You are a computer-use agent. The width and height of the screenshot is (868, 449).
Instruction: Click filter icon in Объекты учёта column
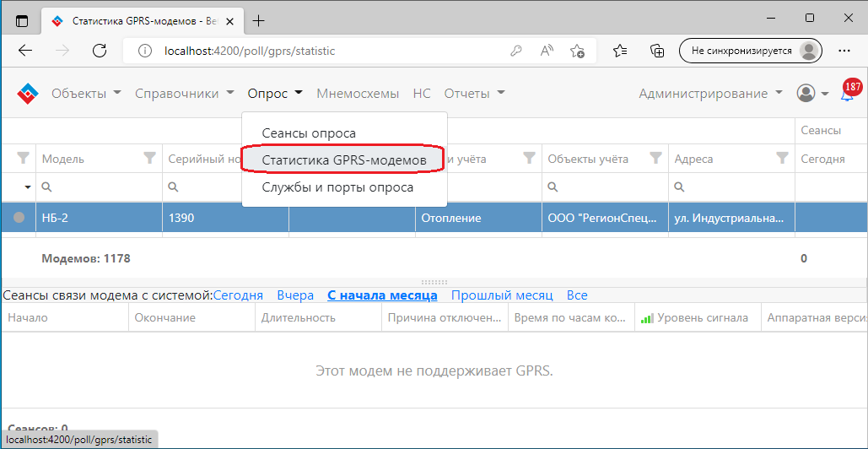(655, 158)
